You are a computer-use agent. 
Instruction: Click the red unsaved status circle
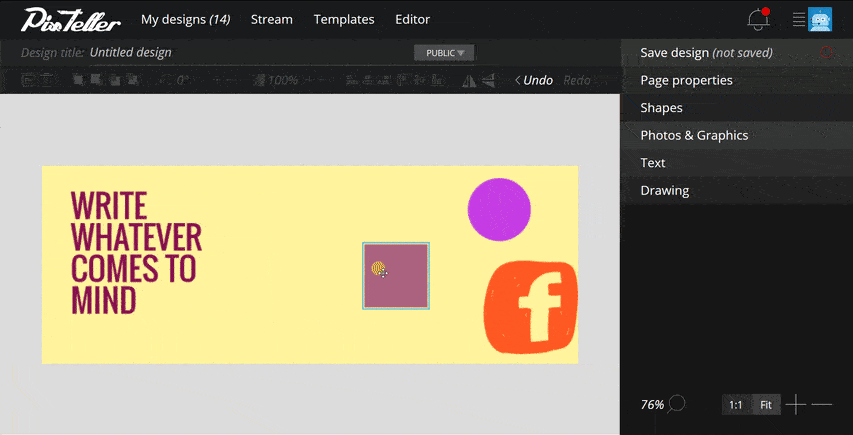tap(826, 52)
